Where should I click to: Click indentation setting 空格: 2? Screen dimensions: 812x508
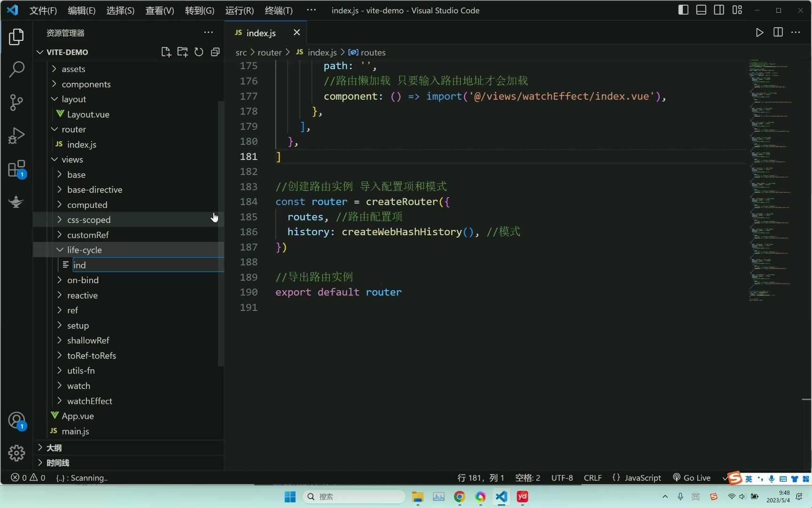[528, 478]
